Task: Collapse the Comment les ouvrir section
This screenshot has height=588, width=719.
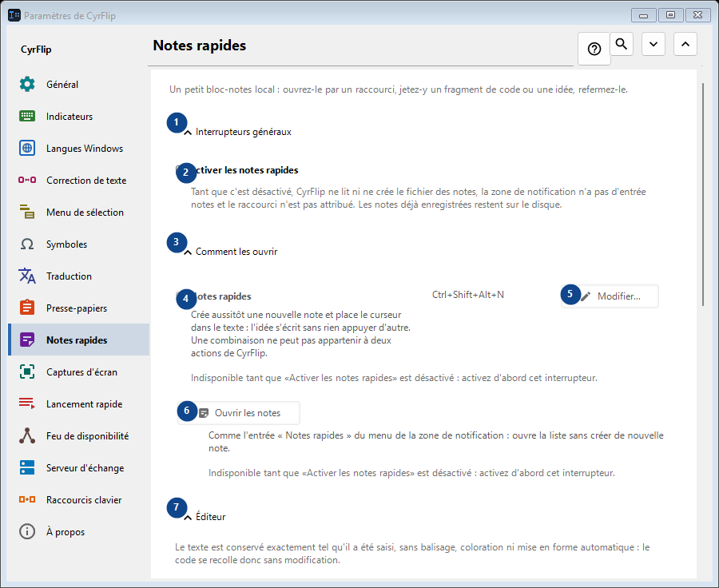Action: 231,252
